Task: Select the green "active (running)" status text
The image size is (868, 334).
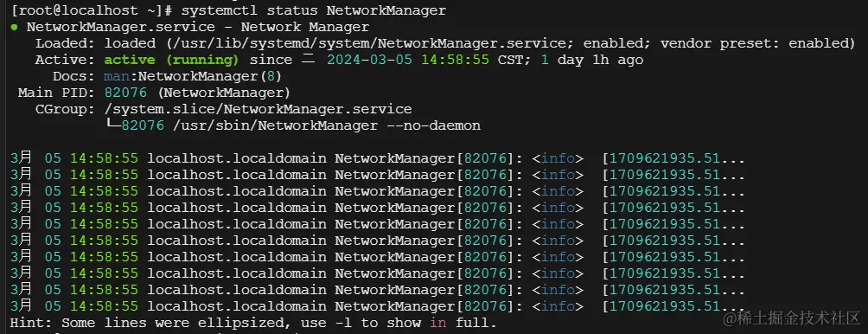Action: (171, 60)
